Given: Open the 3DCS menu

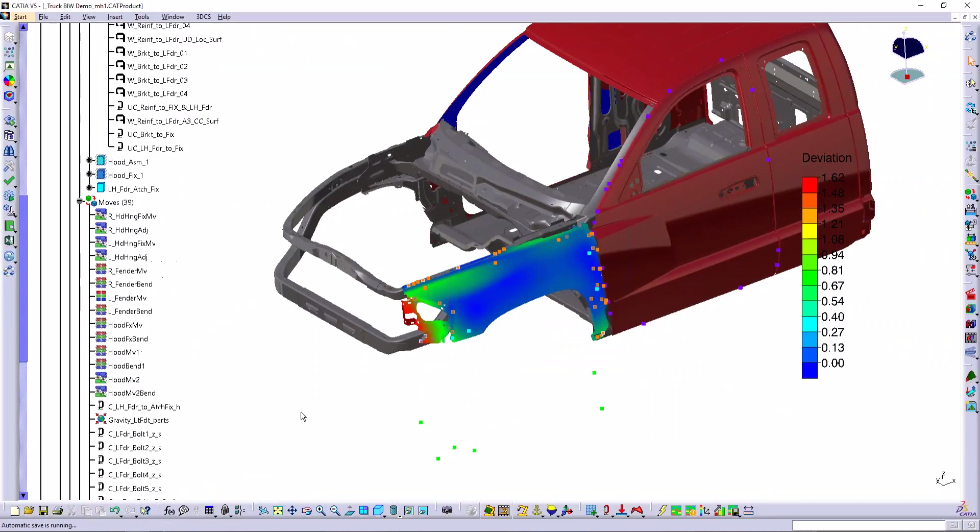Looking at the screenshot, I should [203, 17].
